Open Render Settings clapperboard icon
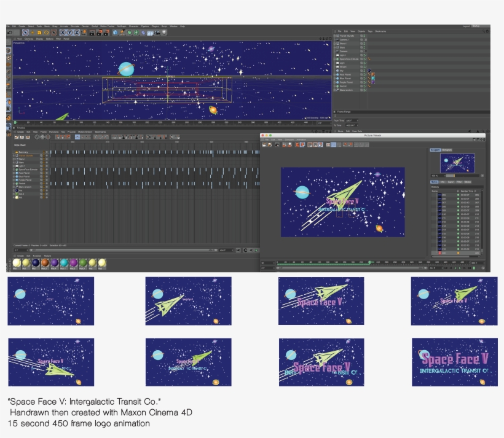This screenshot has height=438, width=504. 106,33
